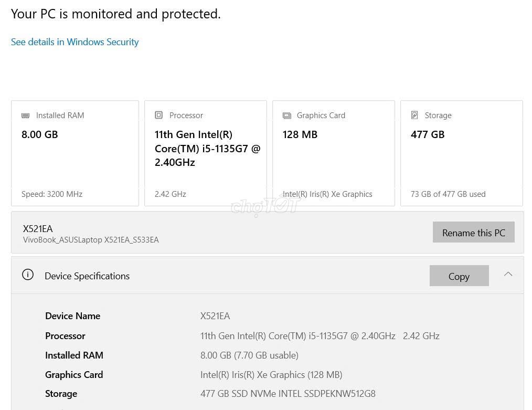532x410 pixels.
Task: Click the Storage drive icon
Action: point(414,115)
